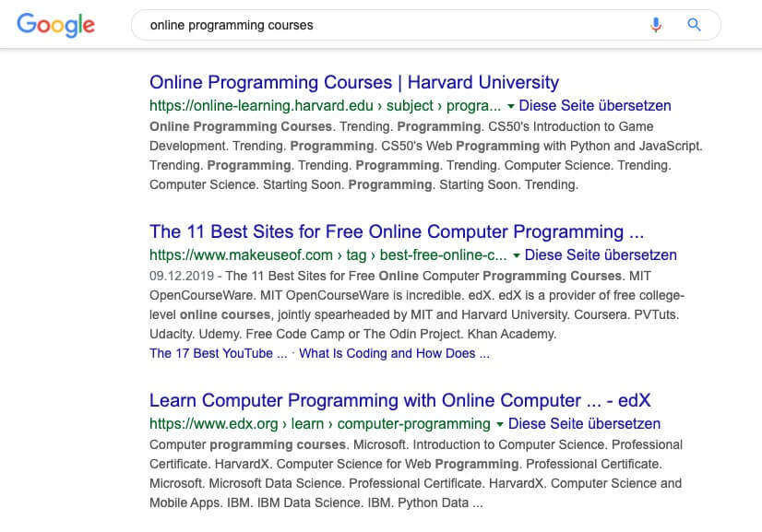Click 'Diese Seite übersetzen' for Harvard result
Image resolution: width=762 pixels, height=532 pixels.
595,105
